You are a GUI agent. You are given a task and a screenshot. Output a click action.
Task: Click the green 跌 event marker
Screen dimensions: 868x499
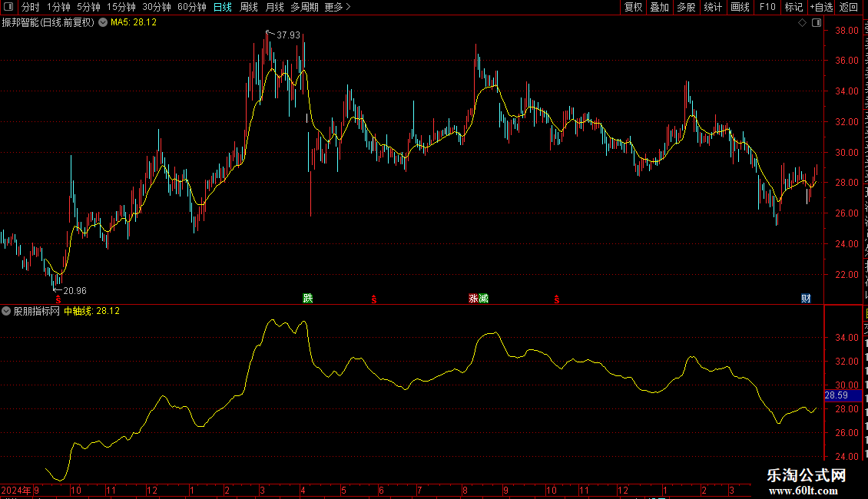(x=308, y=298)
